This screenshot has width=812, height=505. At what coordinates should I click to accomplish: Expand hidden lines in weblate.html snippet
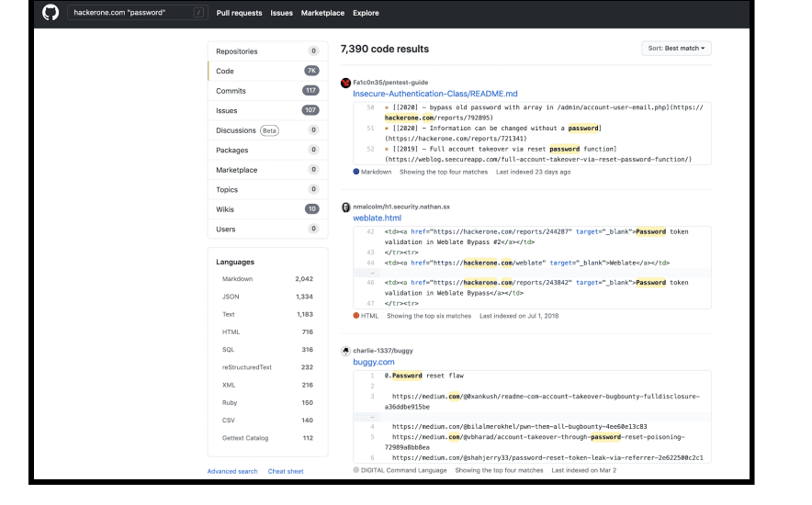[370, 273]
